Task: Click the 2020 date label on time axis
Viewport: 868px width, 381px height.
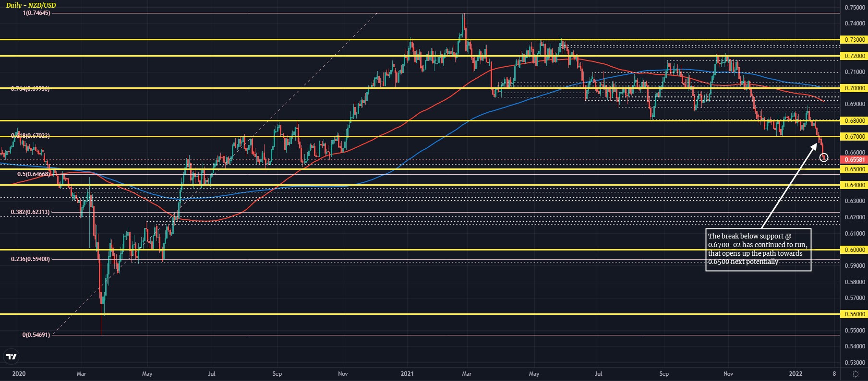Action: click(19, 373)
